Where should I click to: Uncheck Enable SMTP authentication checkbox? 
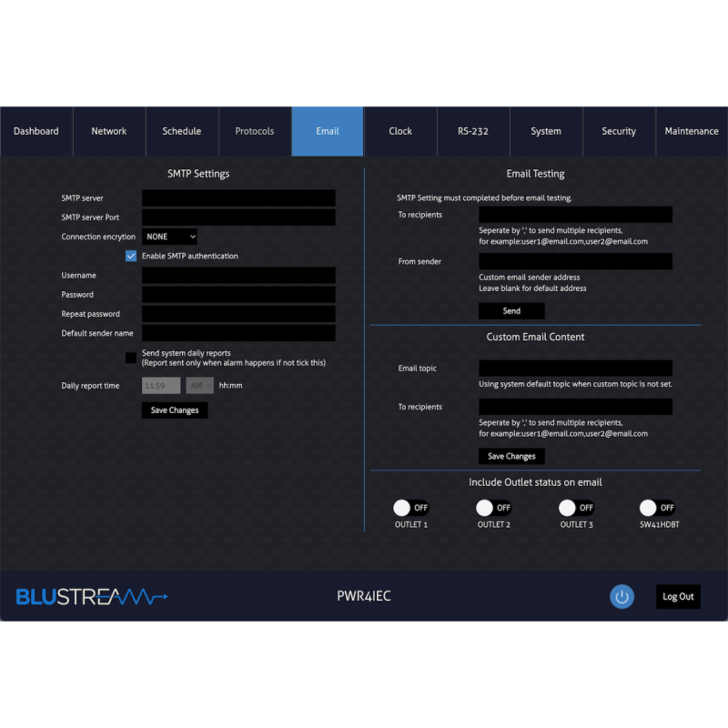pos(131,257)
